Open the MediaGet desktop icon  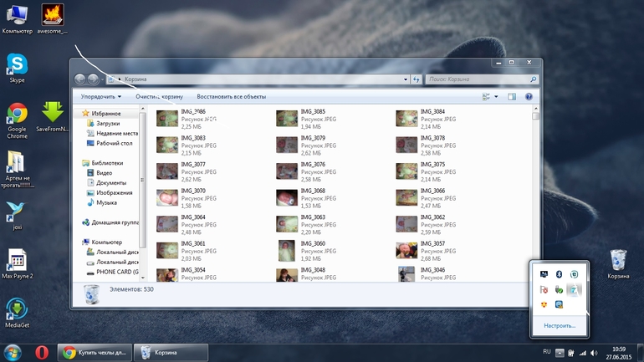17,310
